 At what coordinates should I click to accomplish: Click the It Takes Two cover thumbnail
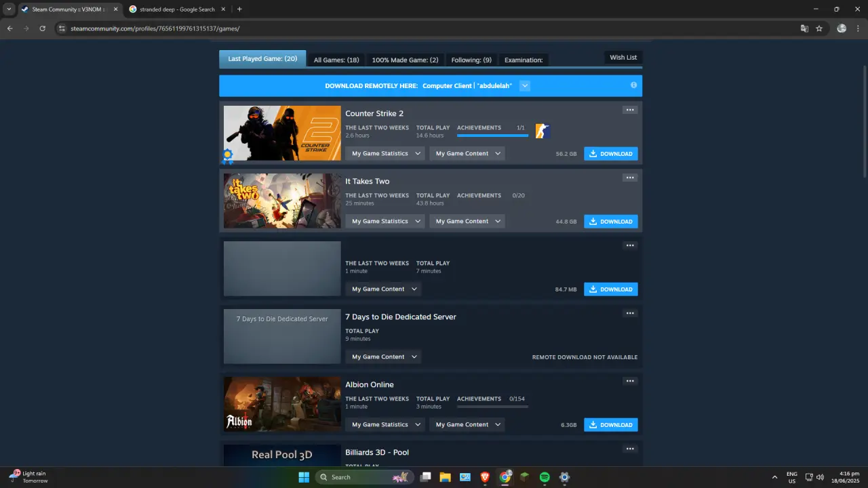point(282,201)
